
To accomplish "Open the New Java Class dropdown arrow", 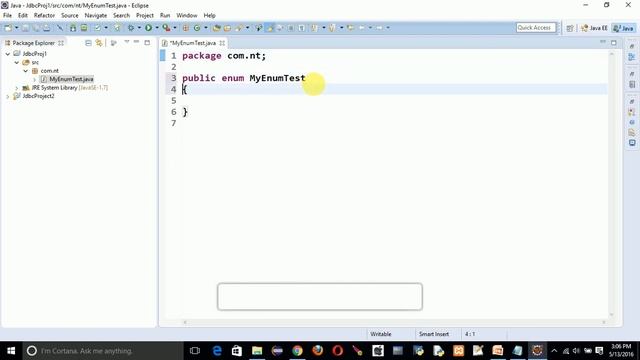I will 206,28.
